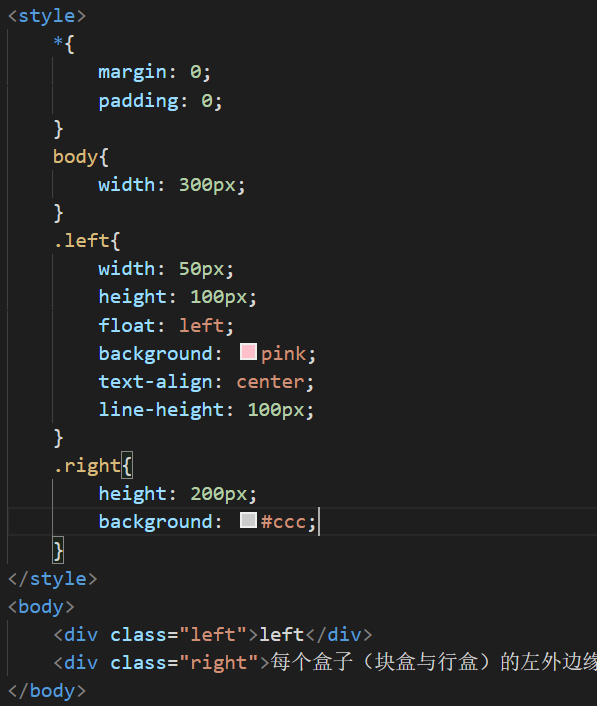Click the universal * selector
The width and height of the screenshot is (597, 706).
(x=58, y=43)
